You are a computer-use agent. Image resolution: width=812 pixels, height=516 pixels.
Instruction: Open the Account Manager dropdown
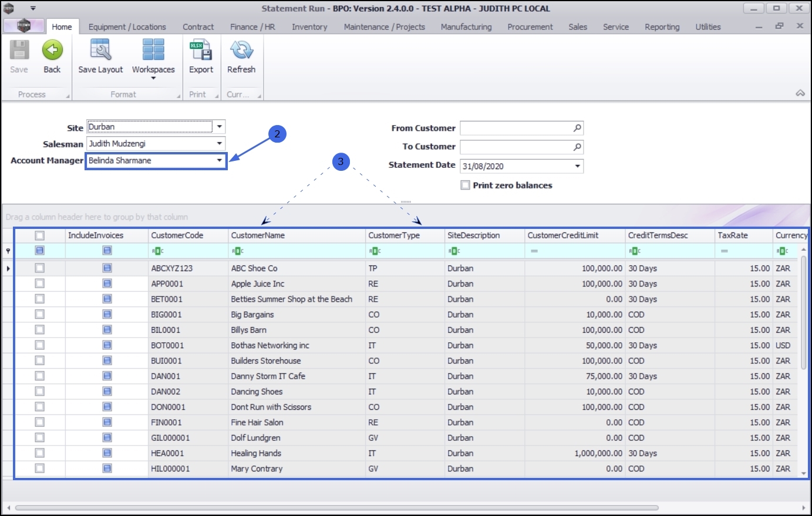[x=220, y=160]
